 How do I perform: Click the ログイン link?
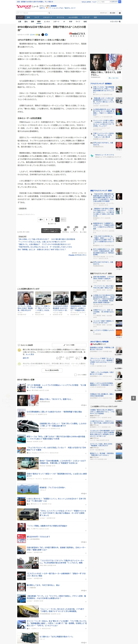pyautogui.click(x=42, y=8)
